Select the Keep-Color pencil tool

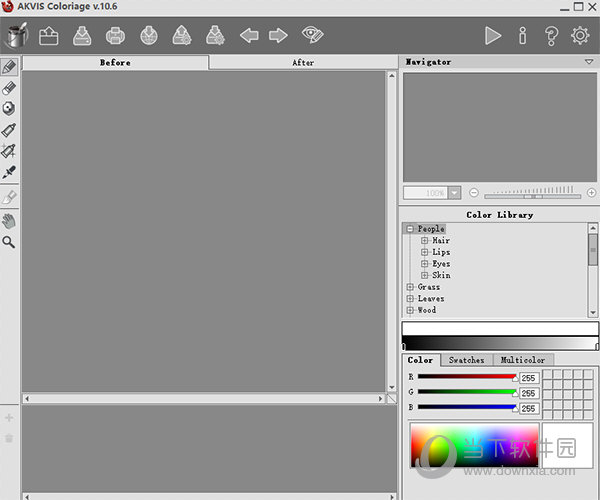pos(9,108)
